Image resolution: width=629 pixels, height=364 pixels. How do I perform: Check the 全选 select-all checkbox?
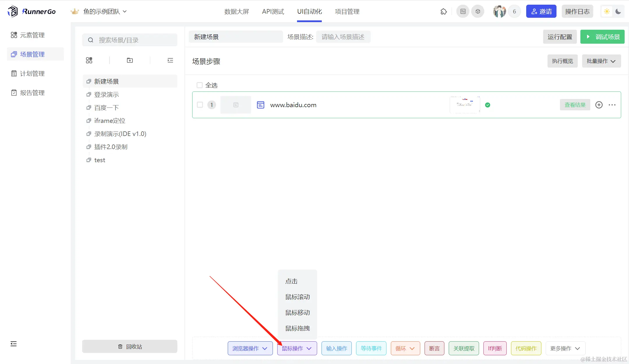point(199,85)
